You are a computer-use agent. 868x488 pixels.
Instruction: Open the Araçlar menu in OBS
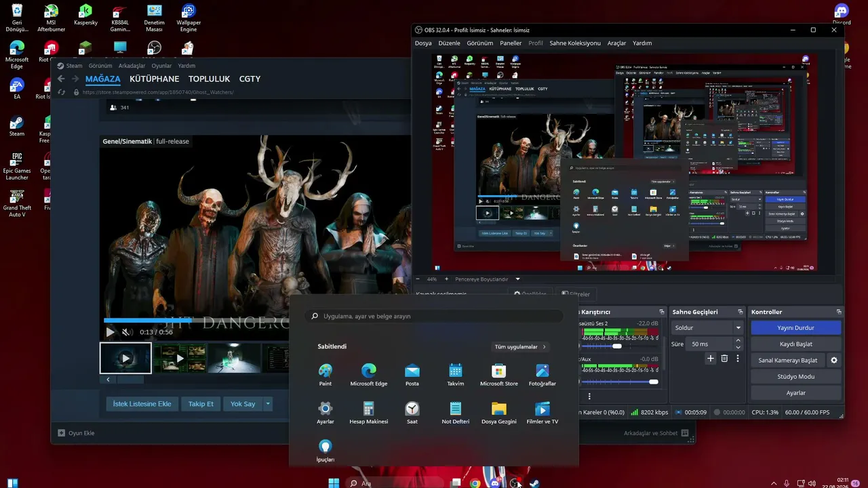tap(616, 43)
